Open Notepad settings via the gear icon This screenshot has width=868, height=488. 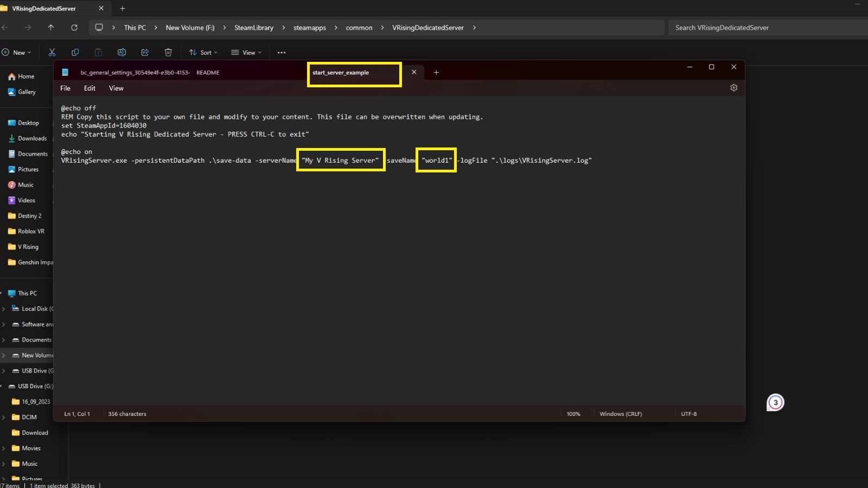pyautogui.click(x=733, y=87)
